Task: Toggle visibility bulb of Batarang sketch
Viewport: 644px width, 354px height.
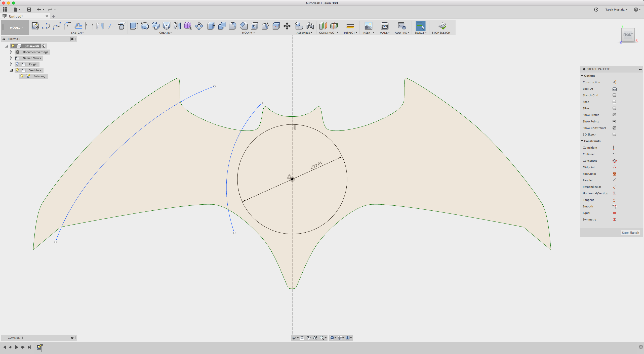Action: tap(22, 76)
